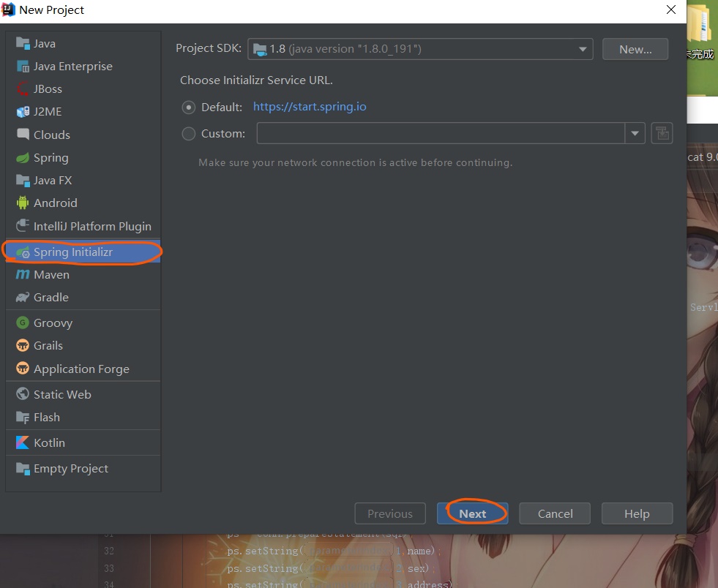Select the Android list entry
The width and height of the screenshot is (718, 588).
coord(83,203)
